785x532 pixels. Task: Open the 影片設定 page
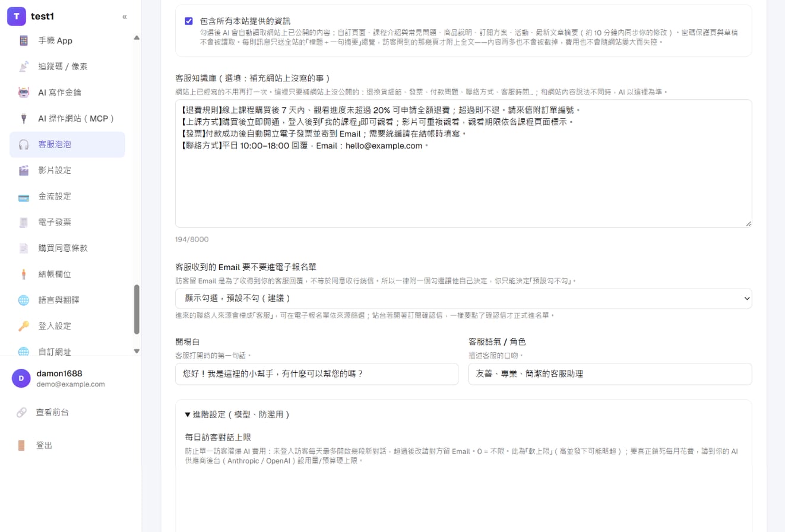pyautogui.click(x=67, y=170)
